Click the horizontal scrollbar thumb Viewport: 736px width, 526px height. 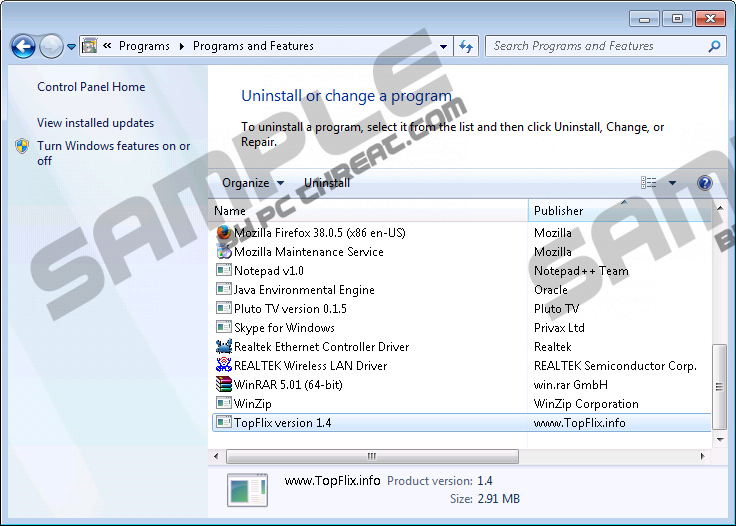coord(372,456)
